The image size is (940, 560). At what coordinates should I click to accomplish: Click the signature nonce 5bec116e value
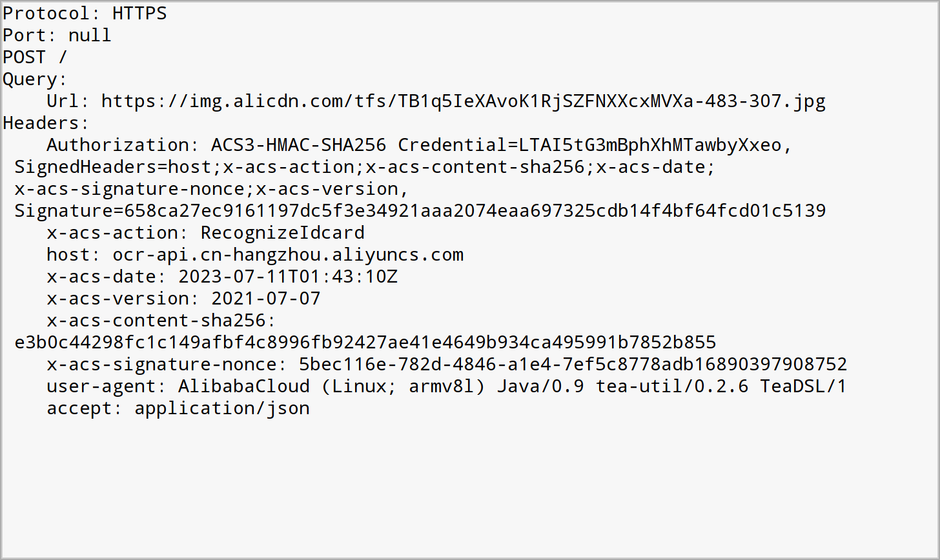pos(573,365)
